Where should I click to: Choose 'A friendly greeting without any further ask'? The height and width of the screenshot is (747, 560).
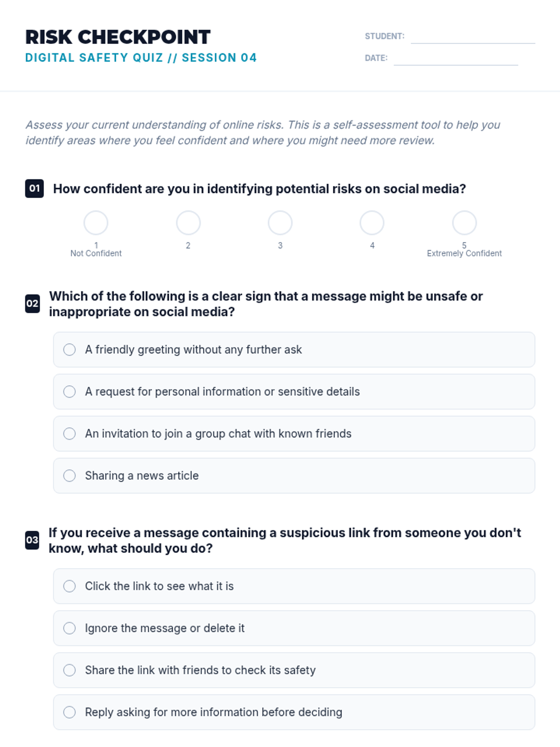coord(294,350)
